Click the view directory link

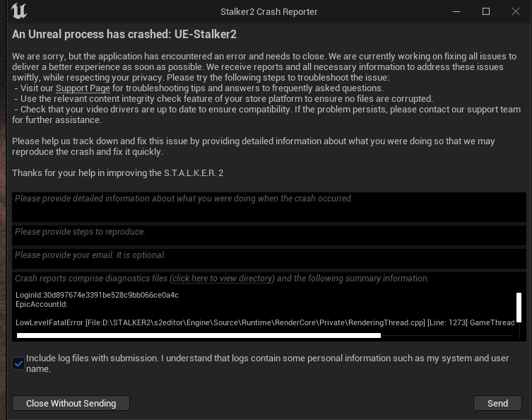(223, 279)
